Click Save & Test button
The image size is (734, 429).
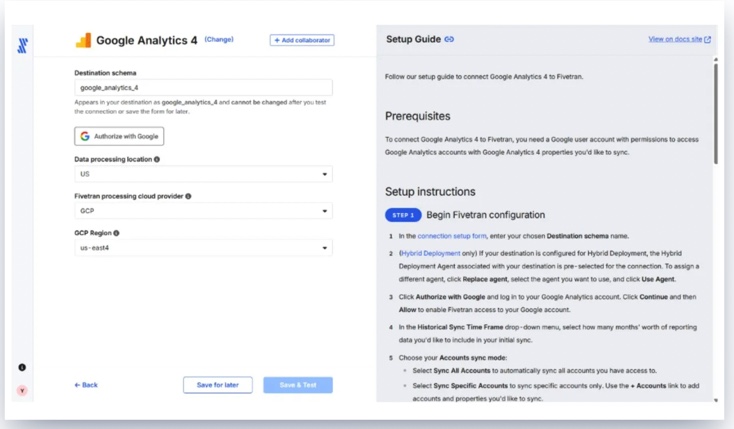[298, 385]
